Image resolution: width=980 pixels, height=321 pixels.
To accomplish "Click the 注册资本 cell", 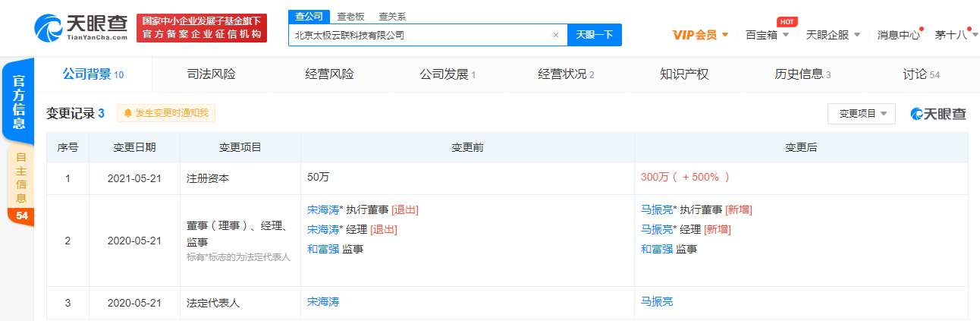I will pyautogui.click(x=240, y=178).
